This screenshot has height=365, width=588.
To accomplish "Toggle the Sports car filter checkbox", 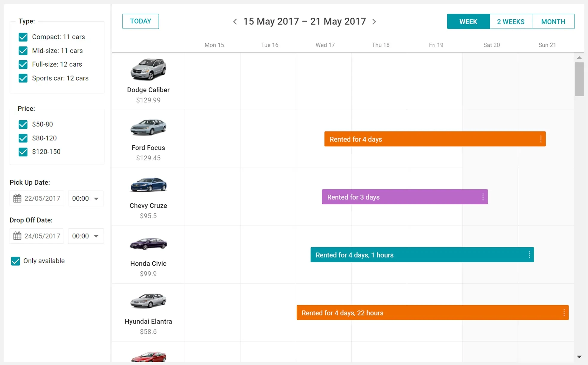I will [x=23, y=78].
